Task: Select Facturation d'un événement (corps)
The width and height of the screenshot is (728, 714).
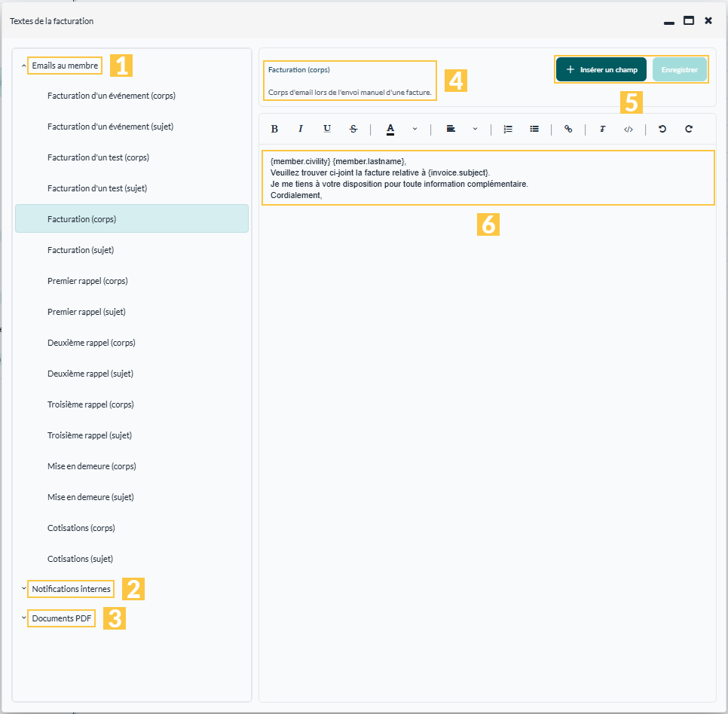Action: point(132,96)
